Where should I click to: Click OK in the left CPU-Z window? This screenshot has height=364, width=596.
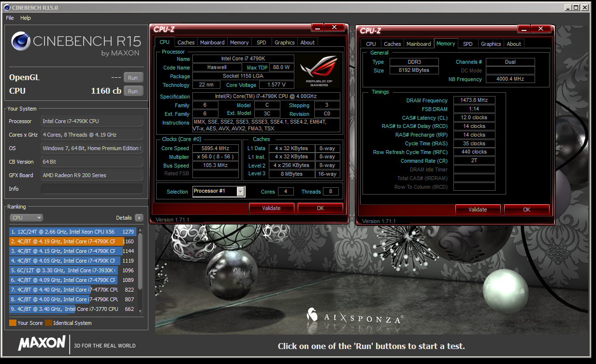pos(320,208)
